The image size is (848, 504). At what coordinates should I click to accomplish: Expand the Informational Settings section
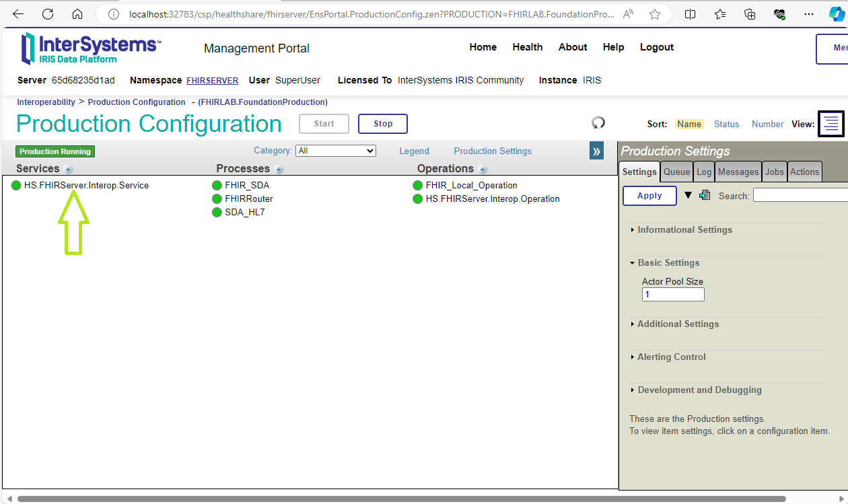(x=684, y=230)
